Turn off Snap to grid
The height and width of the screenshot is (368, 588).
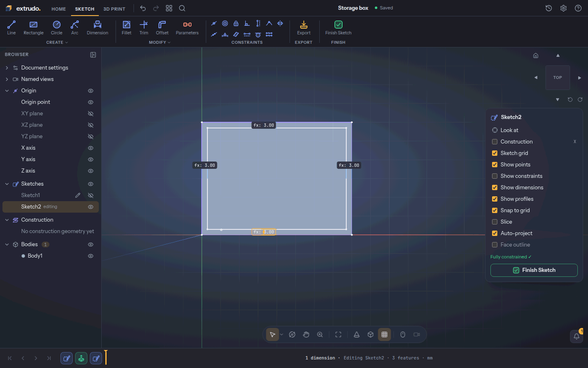495,211
